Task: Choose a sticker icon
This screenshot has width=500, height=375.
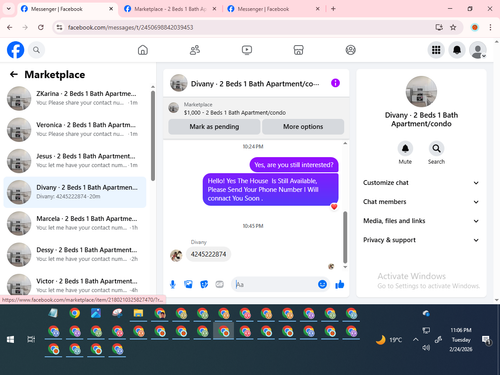Action: tap(204, 284)
